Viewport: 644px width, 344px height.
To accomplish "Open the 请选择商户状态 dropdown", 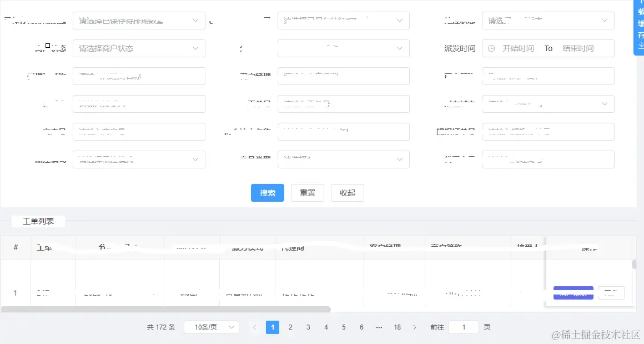I will coord(139,48).
